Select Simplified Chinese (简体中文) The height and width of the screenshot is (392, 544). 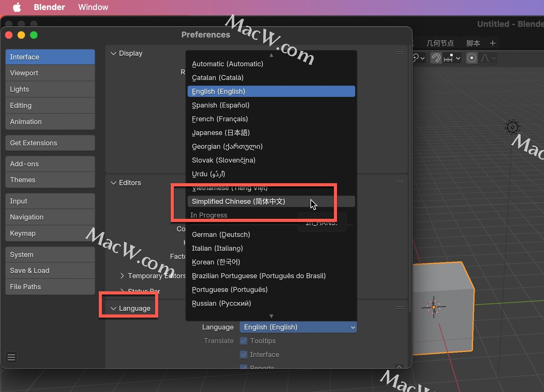point(271,201)
